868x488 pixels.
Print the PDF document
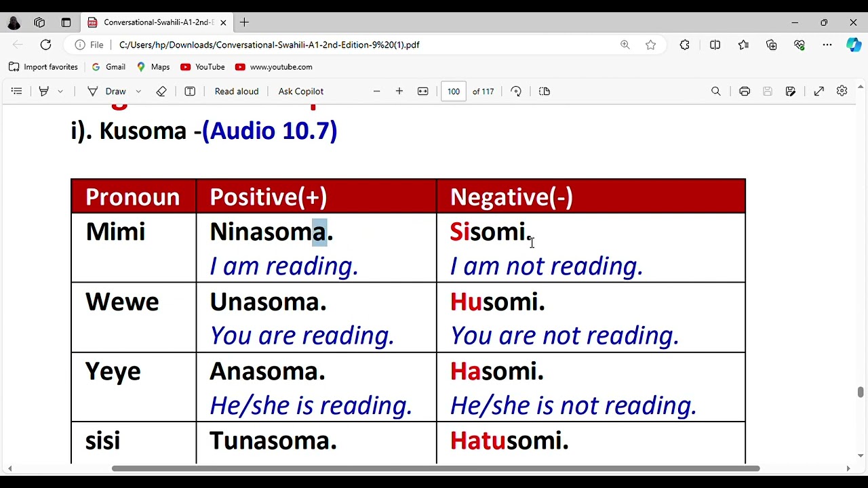745,91
